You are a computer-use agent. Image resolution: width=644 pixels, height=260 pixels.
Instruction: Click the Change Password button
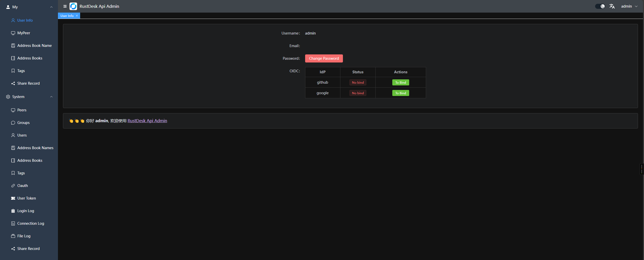324,58
